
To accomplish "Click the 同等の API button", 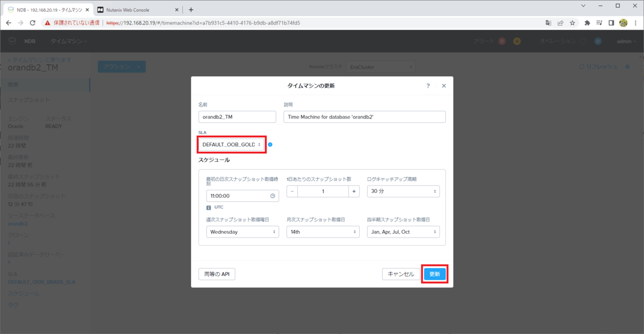I will 216,273.
